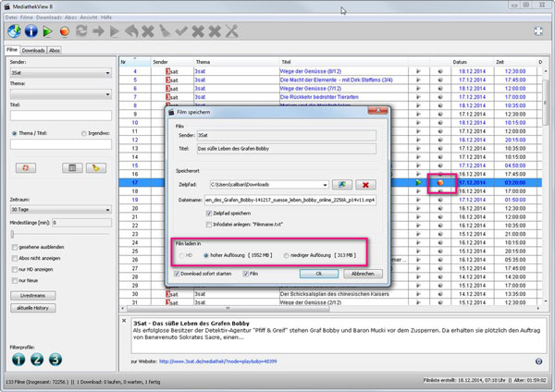Select the 'Irgendwo' radio button

click(x=84, y=133)
